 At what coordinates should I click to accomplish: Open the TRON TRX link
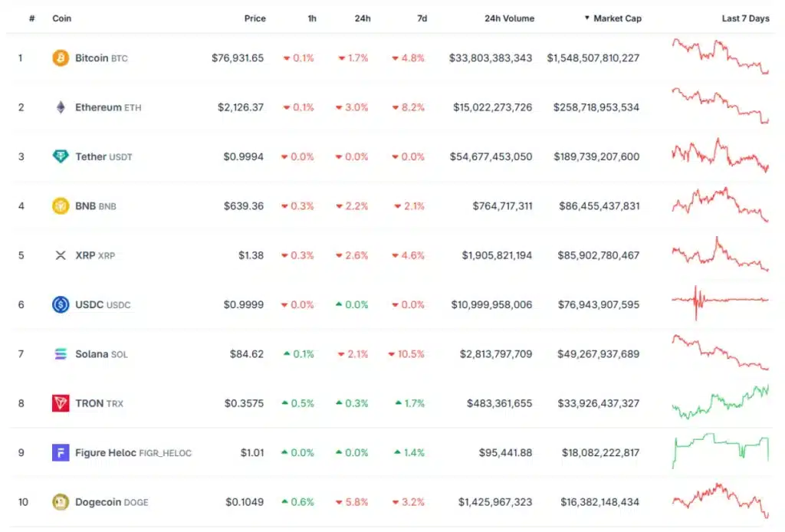99,403
